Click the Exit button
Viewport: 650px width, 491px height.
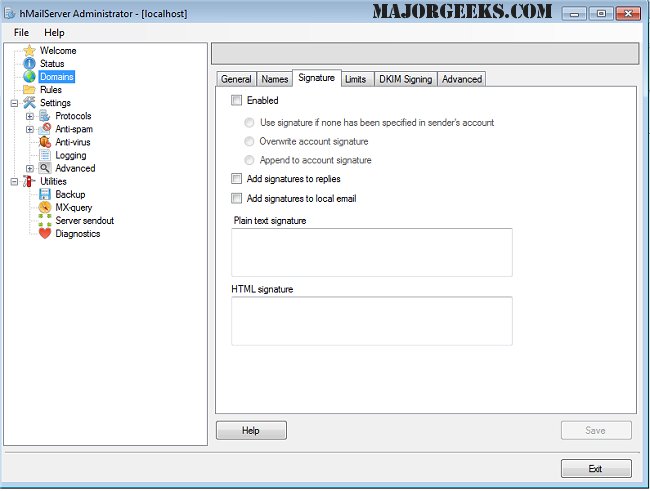click(x=596, y=469)
